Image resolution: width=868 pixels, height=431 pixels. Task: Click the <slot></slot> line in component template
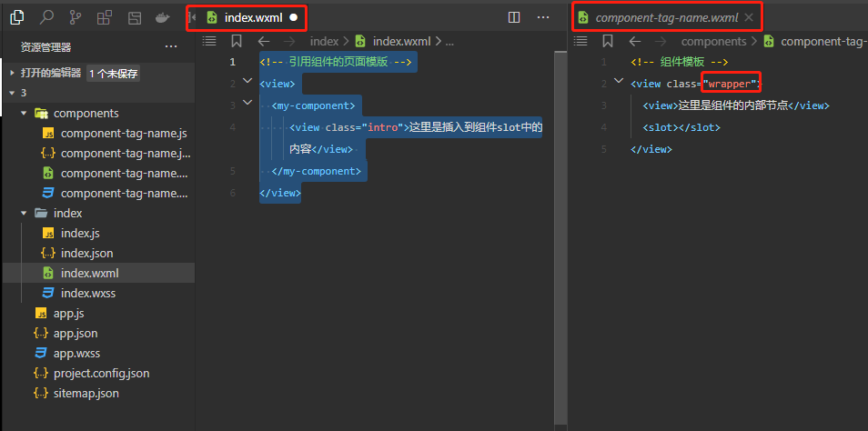[x=681, y=127]
